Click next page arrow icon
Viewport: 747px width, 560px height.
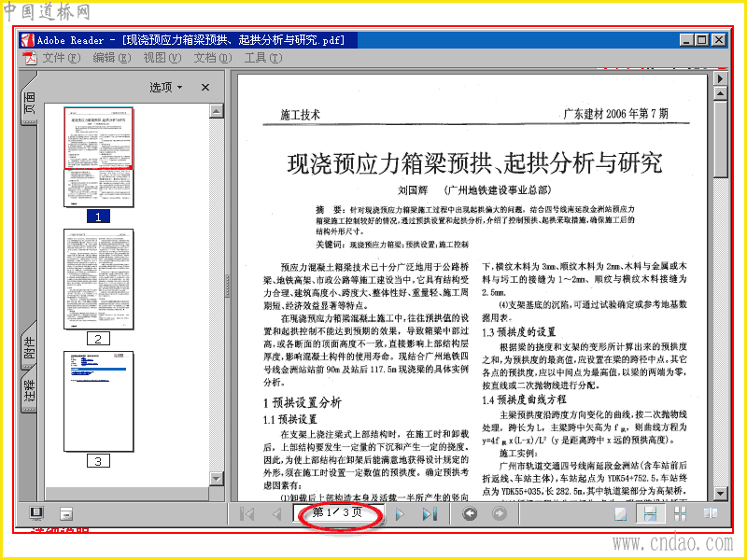[x=401, y=514]
